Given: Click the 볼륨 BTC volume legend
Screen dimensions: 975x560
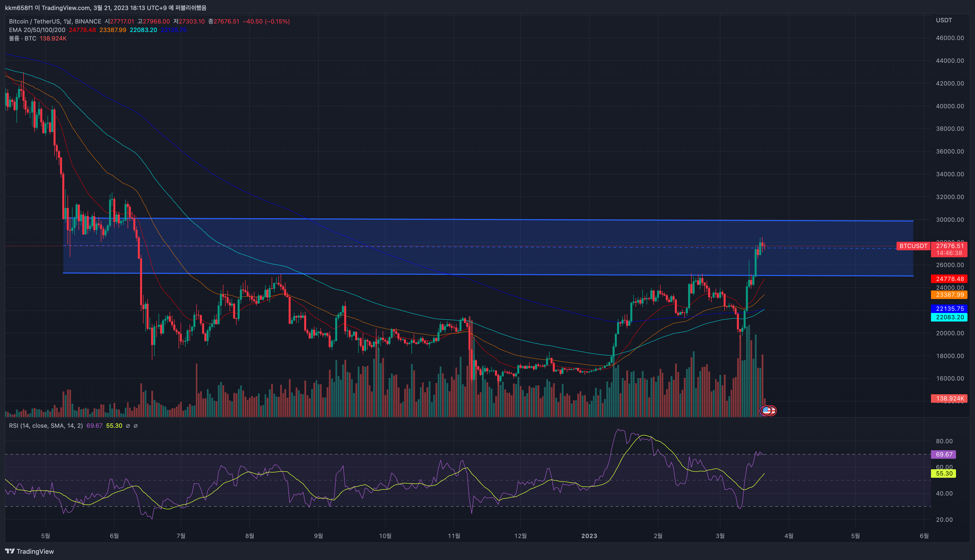Looking at the screenshot, I should pos(22,38).
